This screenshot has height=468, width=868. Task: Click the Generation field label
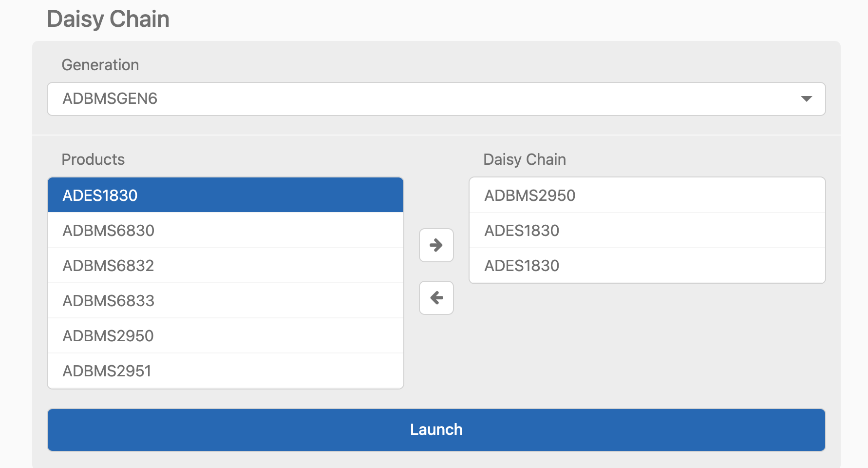[100, 65]
